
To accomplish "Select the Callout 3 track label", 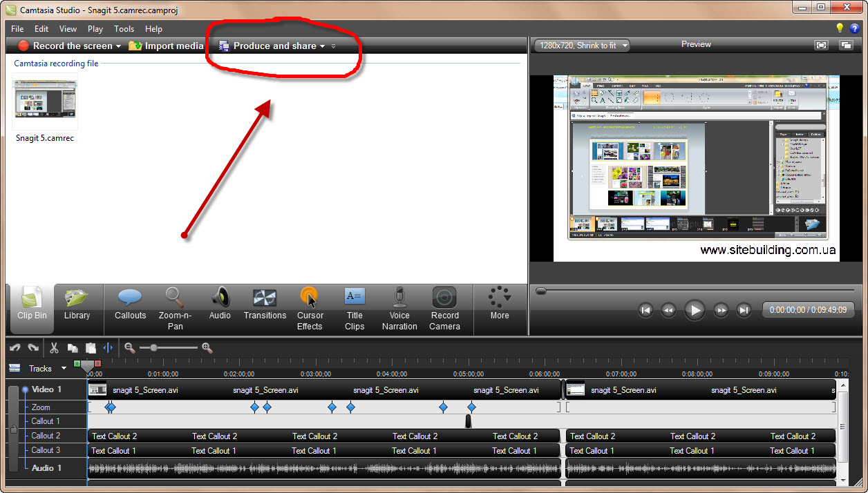I will click(x=46, y=450).
